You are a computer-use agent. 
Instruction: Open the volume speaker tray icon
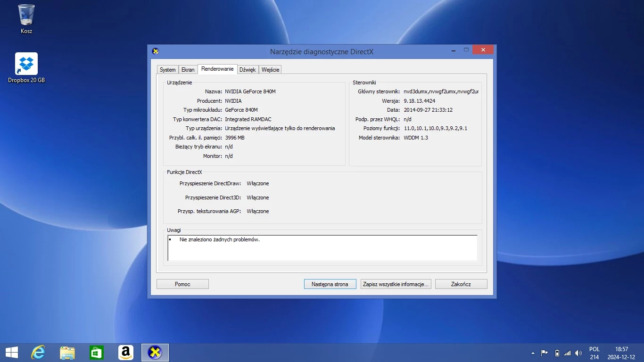click(578, 353)
